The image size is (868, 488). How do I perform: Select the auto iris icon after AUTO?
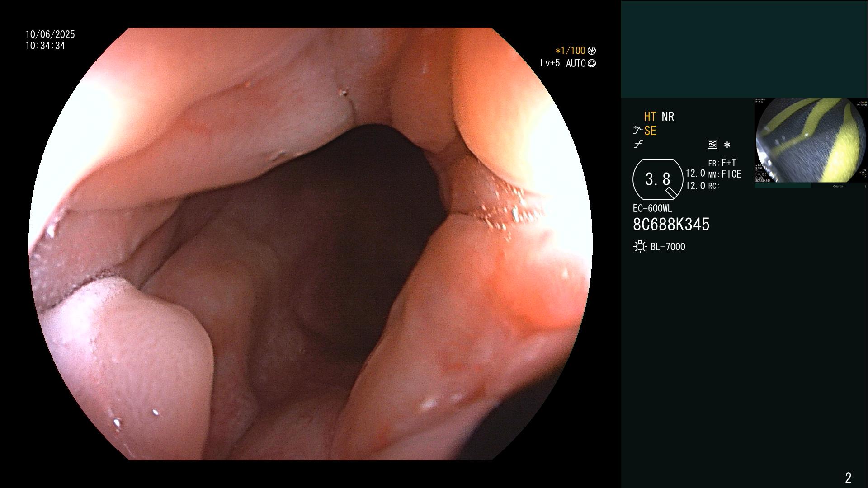[592, 63]
